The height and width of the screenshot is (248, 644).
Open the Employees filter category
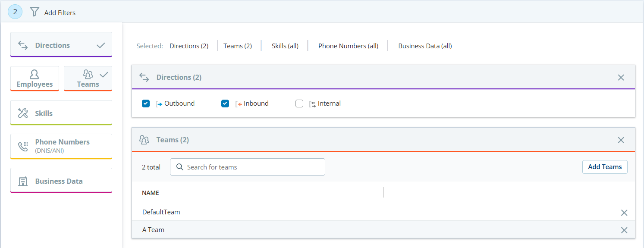(35, 78)
